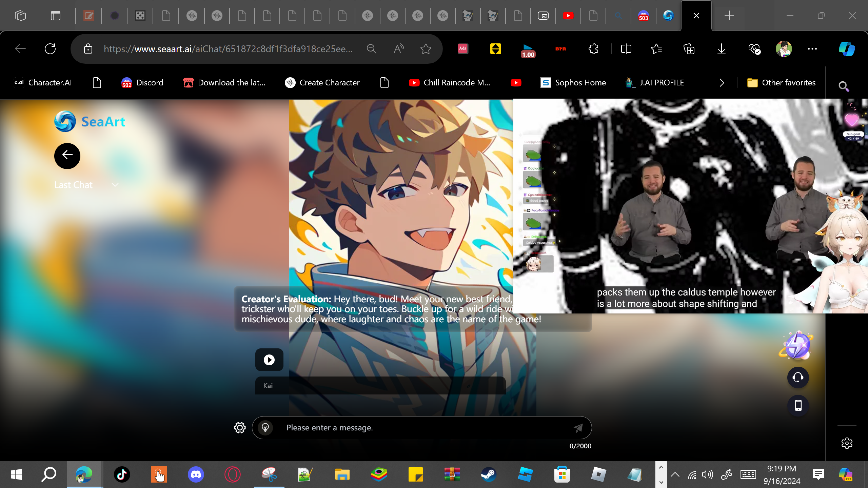
Task: Open J.AI PROFILE bookmark
Action: pyautogui.click(x=654, y=83)
